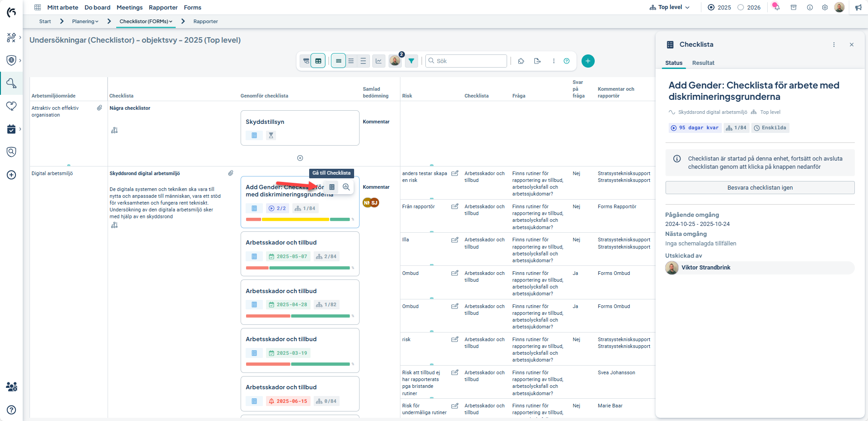Click the magnifier zoom icon on Add Gender card

346,187
